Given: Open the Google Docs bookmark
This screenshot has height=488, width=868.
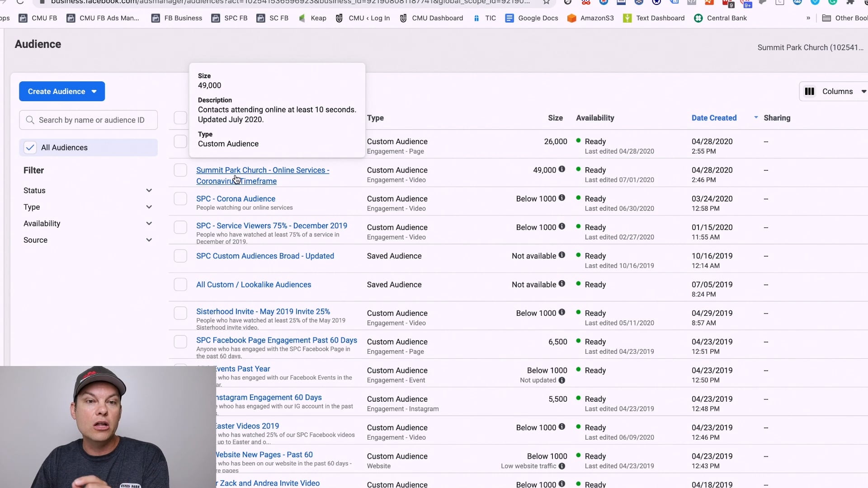Looking at the screenshot, I should coord(532,18).
